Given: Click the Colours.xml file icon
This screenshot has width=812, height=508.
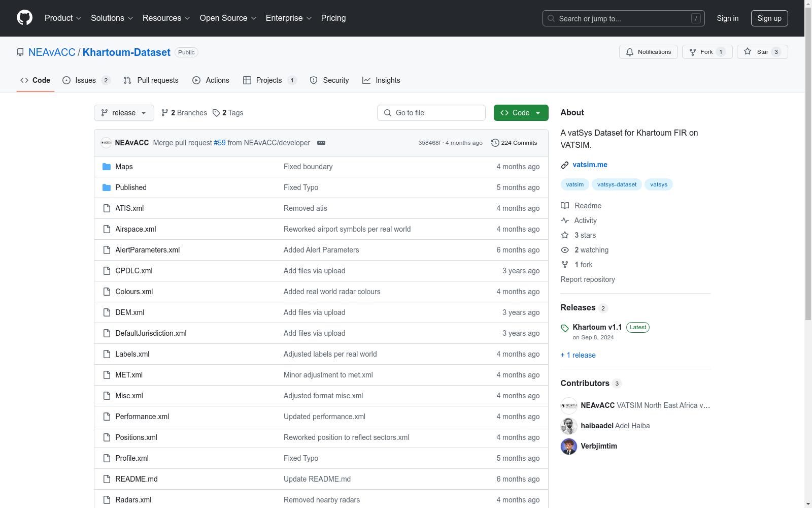Looking at the screenshot, I should pos(107,292).
